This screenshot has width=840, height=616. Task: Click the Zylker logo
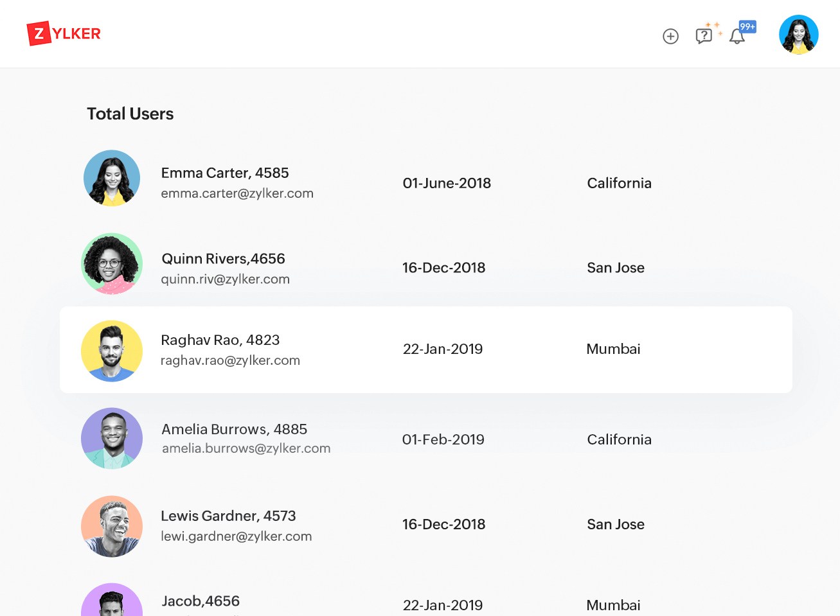pyautogui.click(x=64, y=34)
